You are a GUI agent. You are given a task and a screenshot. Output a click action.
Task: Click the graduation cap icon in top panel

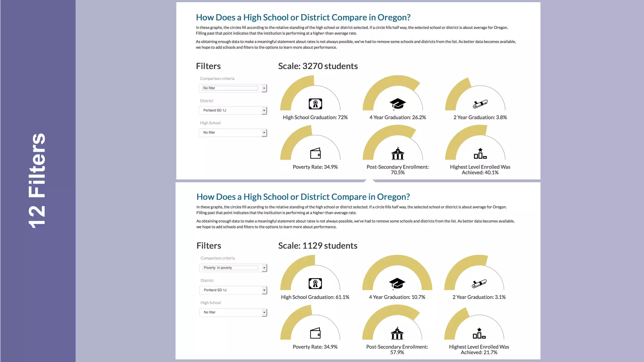point(397,104)
